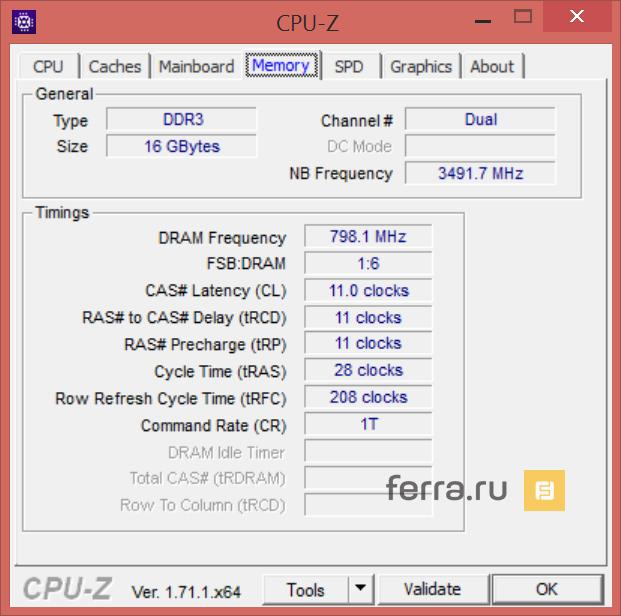
Task: Click the DRAM Frequency value field
Action: point(368,237)
